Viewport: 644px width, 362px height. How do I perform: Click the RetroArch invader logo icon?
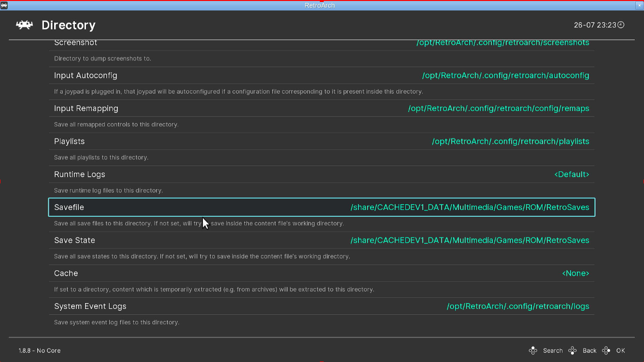tap(24, 25)
